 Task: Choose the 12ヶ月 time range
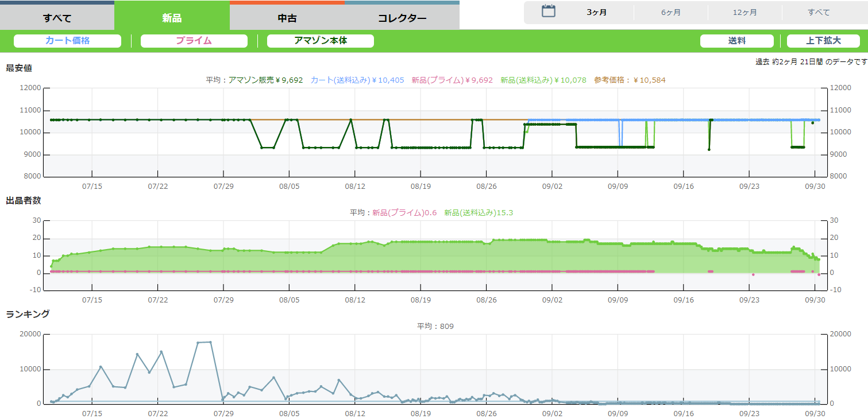[x=744, y=13]
